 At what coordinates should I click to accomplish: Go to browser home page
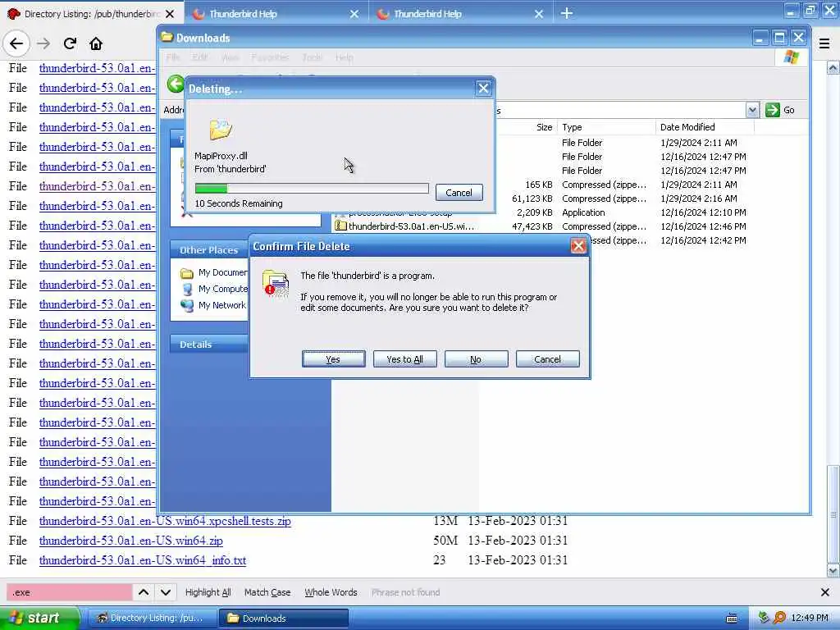coord(96,43)
